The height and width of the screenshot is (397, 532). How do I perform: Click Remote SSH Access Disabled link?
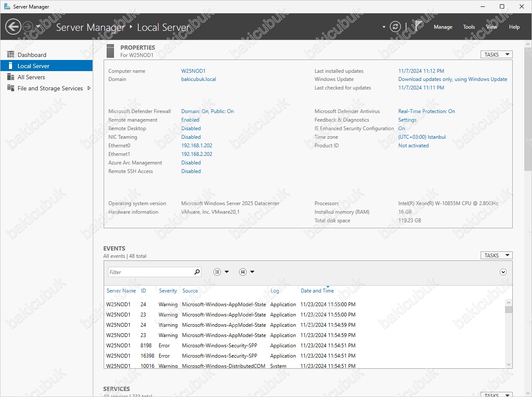coord(191,171)
